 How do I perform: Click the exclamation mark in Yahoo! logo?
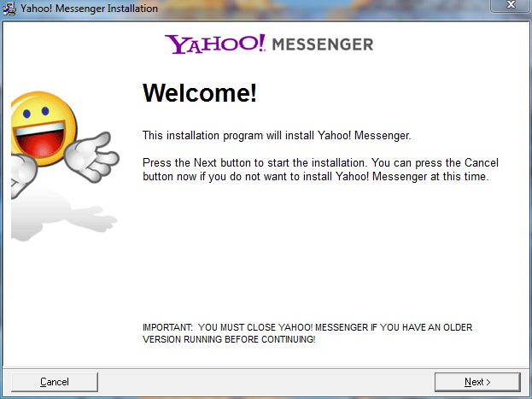(261, 42)
